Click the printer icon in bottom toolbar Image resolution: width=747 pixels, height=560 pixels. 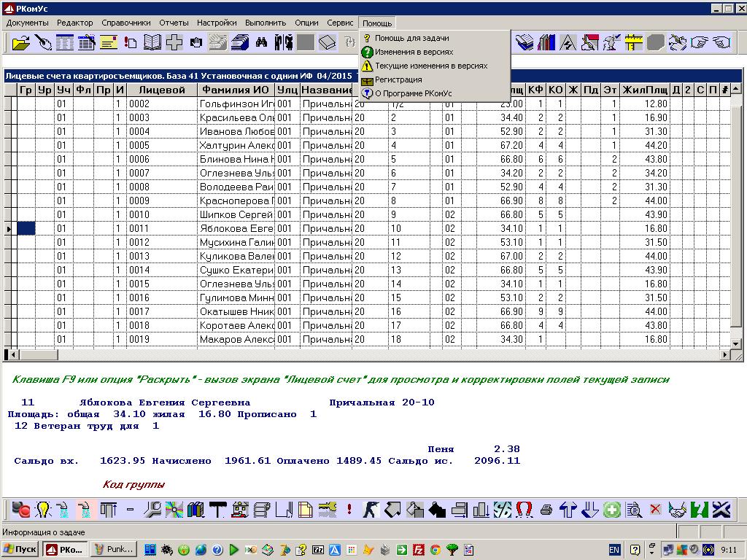(x=546, y=509)
